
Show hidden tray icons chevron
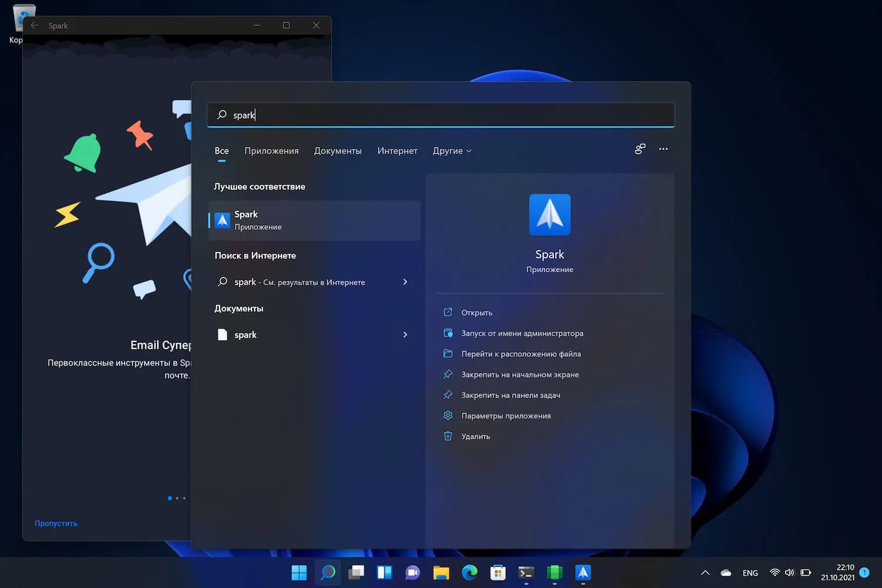click(706, 573)
